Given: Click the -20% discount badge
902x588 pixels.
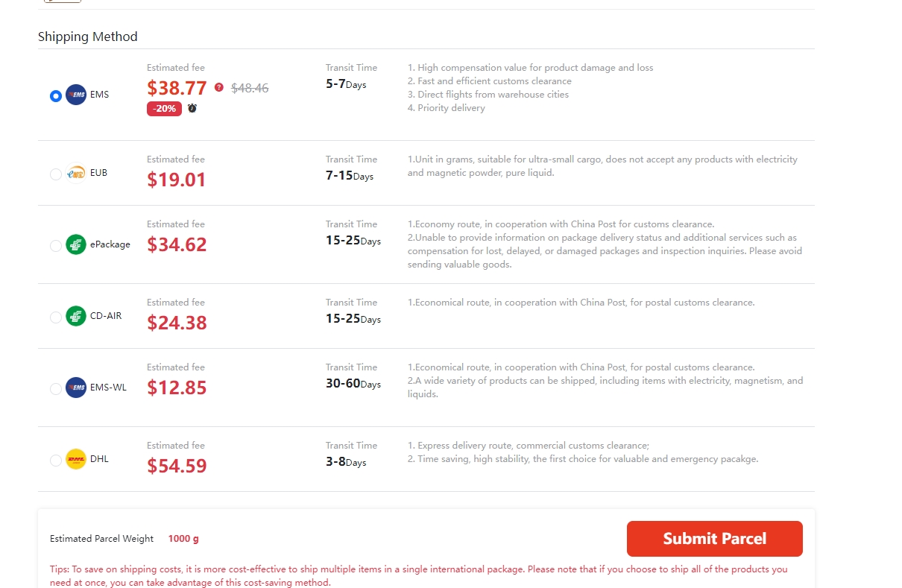Looking at the screenshot, I should tap(164, 109).
